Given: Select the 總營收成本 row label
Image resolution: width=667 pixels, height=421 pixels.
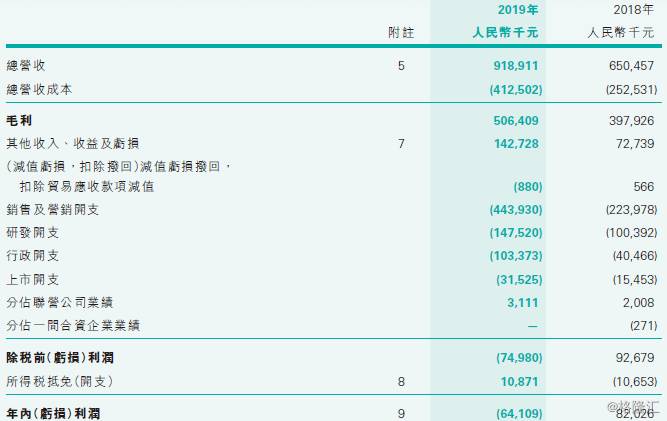Looking at the screenshot, I should tap(39, 89).
